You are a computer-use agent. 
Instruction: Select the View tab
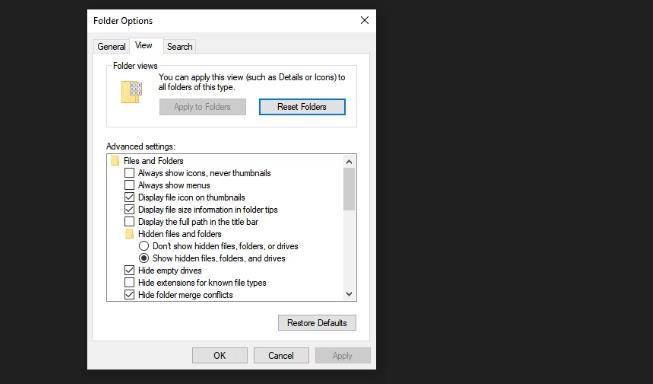click(144, 45)
